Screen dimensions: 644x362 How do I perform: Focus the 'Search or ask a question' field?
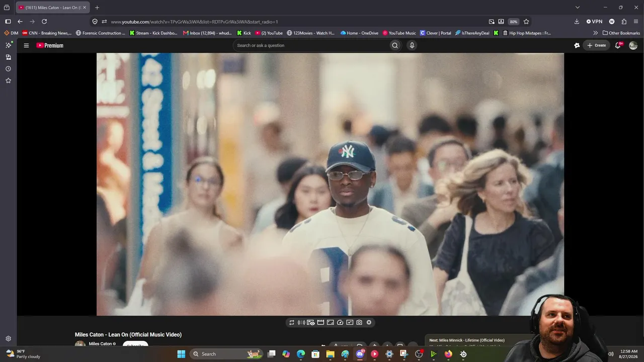[312, 45]
